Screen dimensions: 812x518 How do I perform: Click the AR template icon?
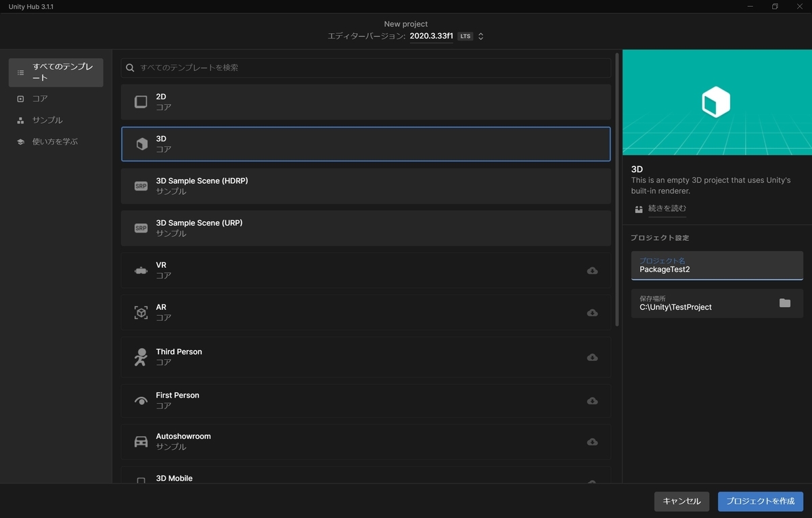click(141, 312)
